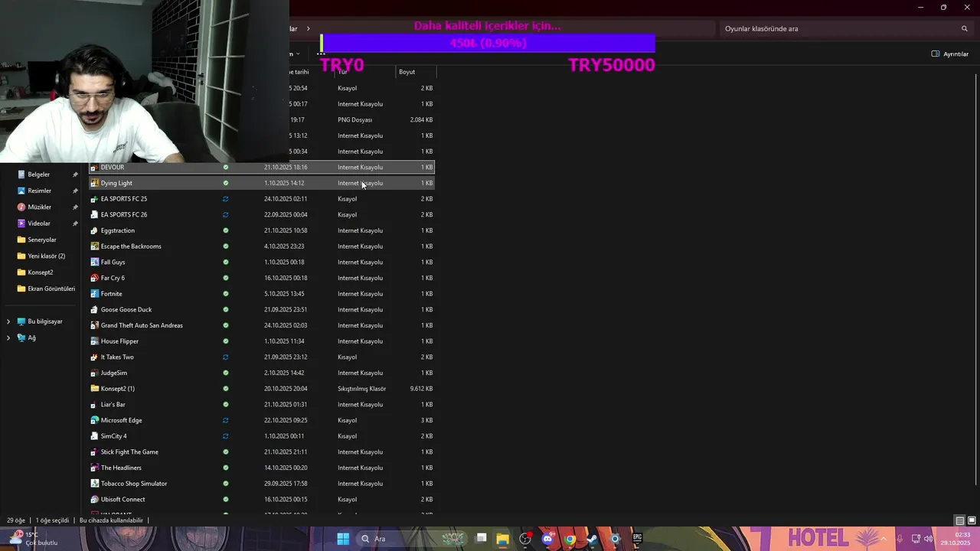Expand the Ağ tree node
The width and height of the screenshot is (980, 551).
[8, 337]
